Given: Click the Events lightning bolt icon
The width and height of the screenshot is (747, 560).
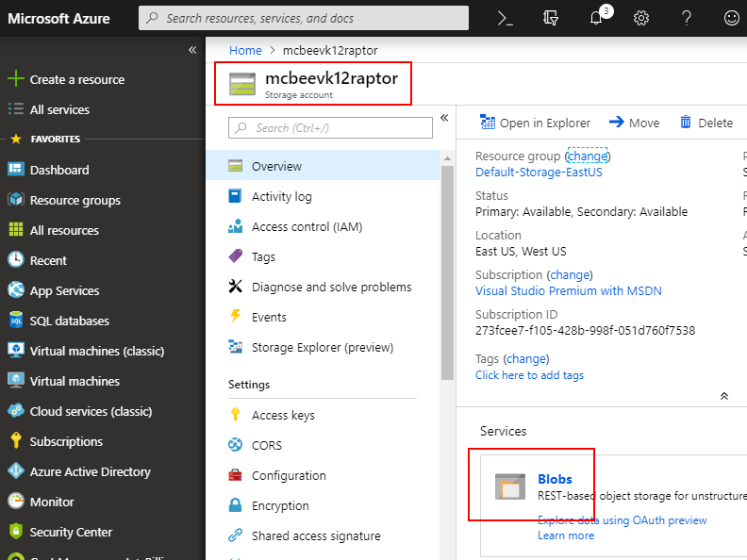Looking at the screenshot, I should (235, 316).
